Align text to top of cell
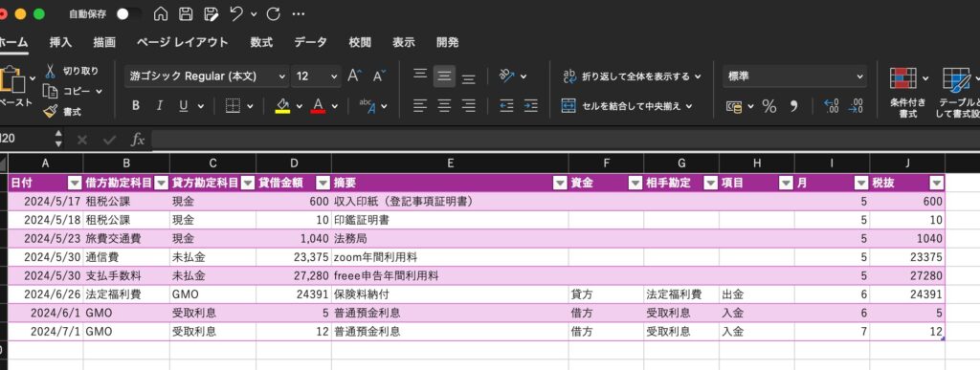 [420, 76]
